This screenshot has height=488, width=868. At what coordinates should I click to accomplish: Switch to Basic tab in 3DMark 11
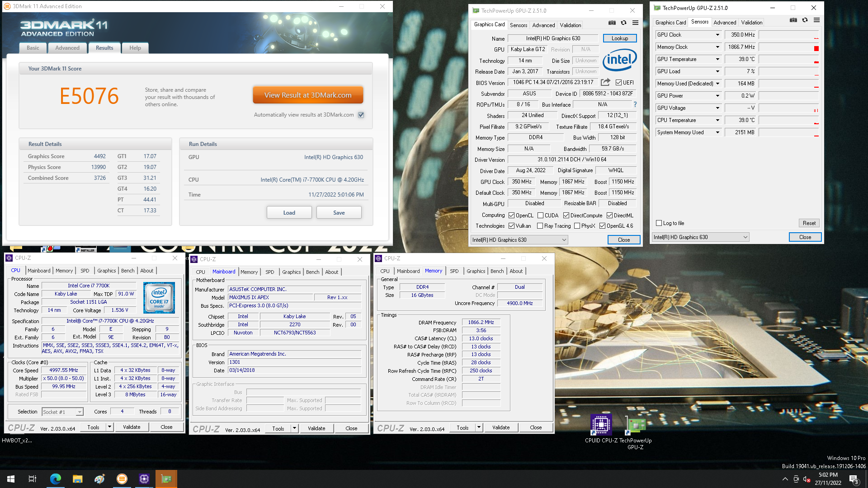click(33, 48)
